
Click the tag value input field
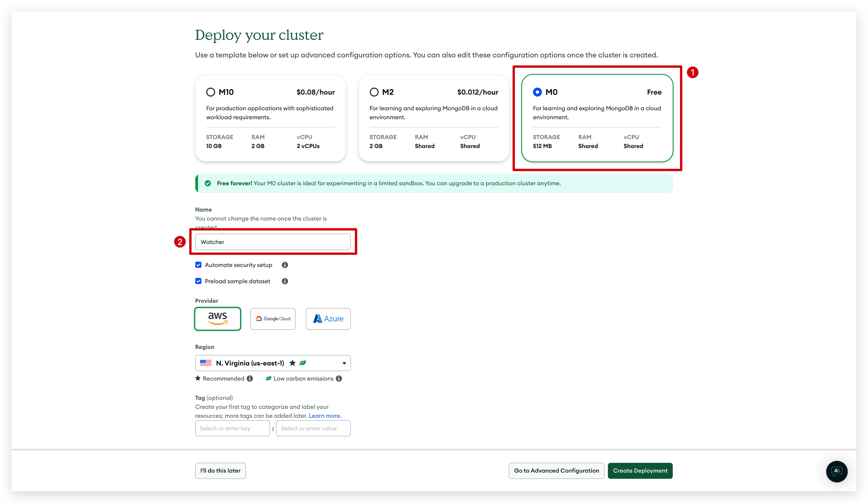coord(313,428)
